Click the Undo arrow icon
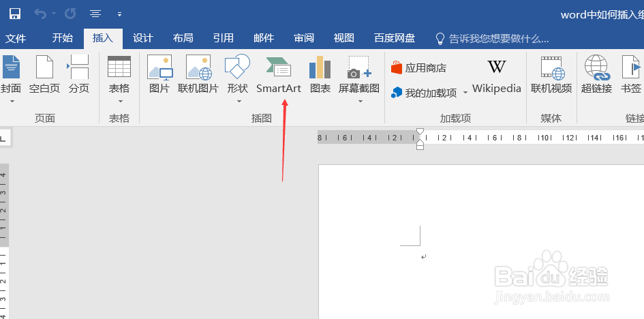Screen dimensions: 644x319 40,14
